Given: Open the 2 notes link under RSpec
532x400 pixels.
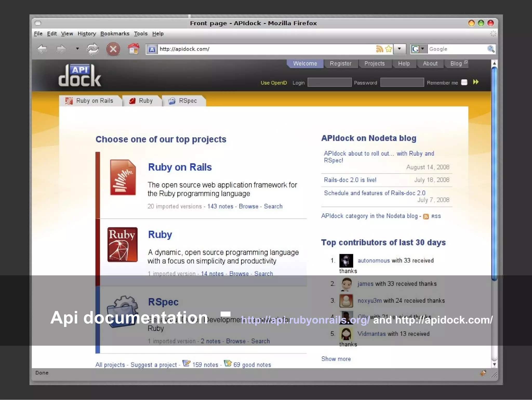Looking at the screenshot, I should click(210, 341).
